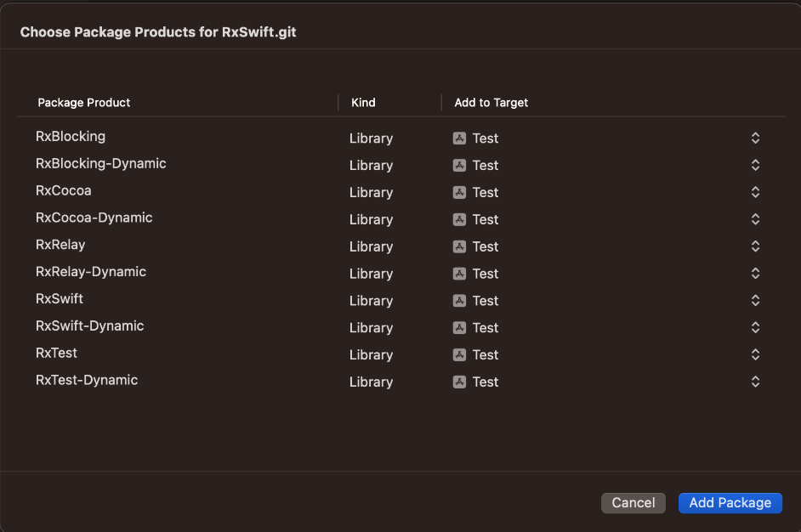Select the RxRelay-Dynamic product name
Viewport: 801px width, 532px height.
pyautogui.click(x=91, y=272)
